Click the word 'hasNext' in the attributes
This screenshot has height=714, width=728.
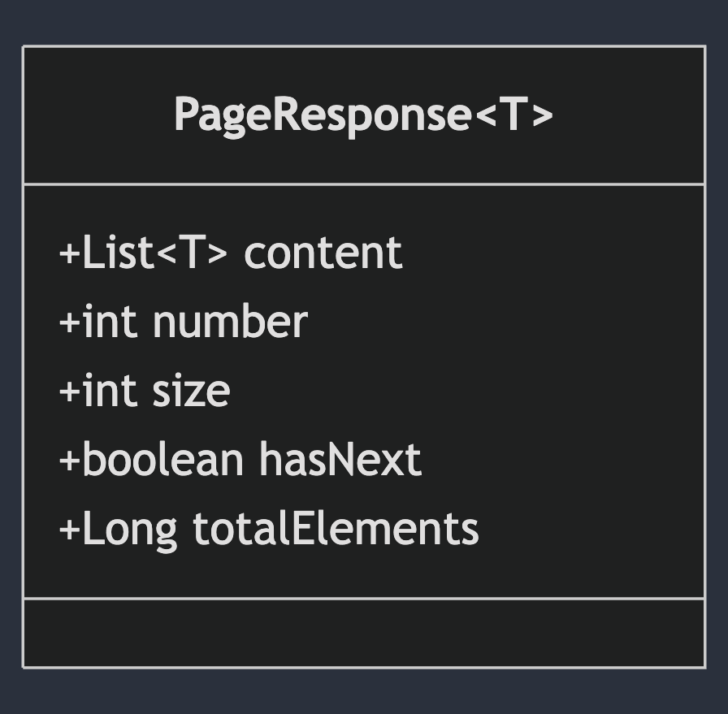coord(340,460)
